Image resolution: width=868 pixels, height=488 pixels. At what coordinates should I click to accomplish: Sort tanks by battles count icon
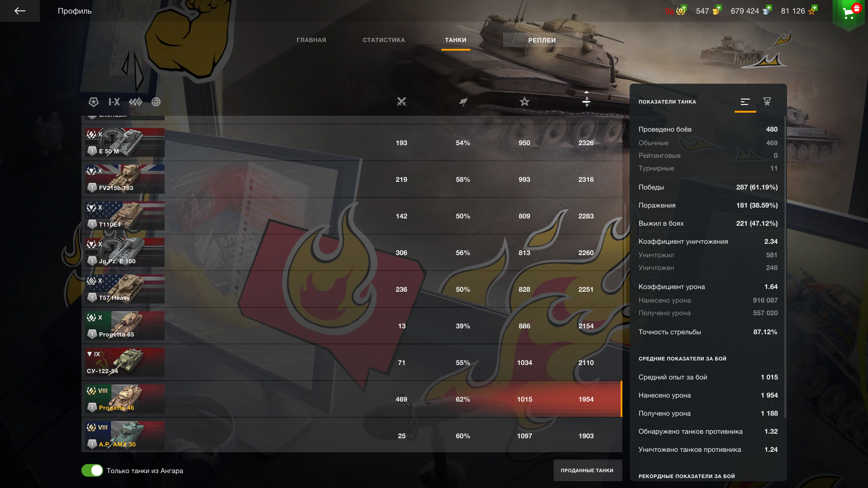click(x=402, y=102)
